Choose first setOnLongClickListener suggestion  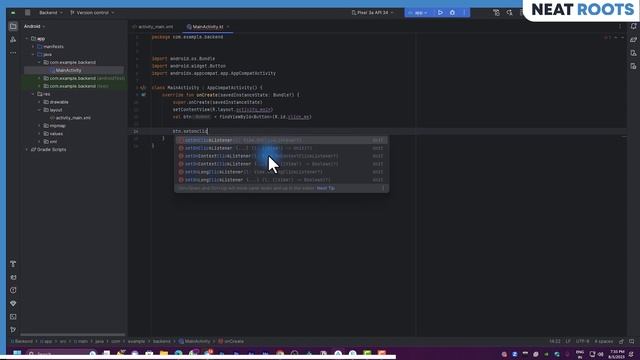click(282, 172)
